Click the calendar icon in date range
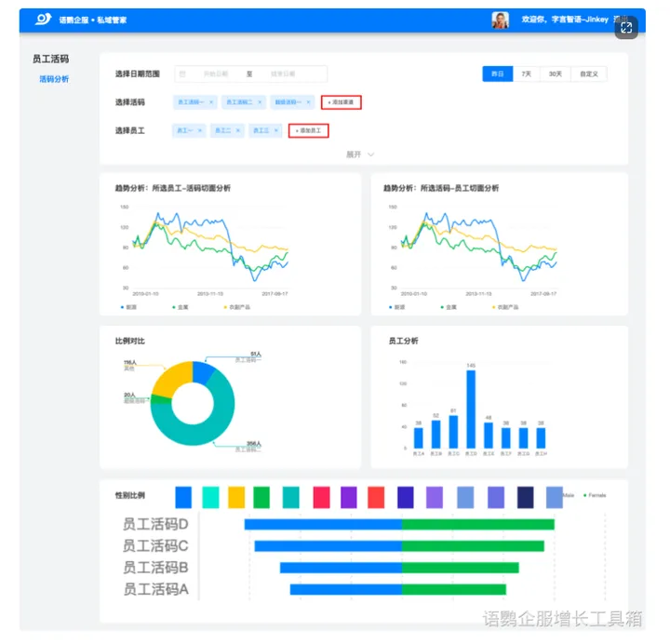The width and height of the screenshot is (670, 644). pyautogui.click(x=182, y=74)
